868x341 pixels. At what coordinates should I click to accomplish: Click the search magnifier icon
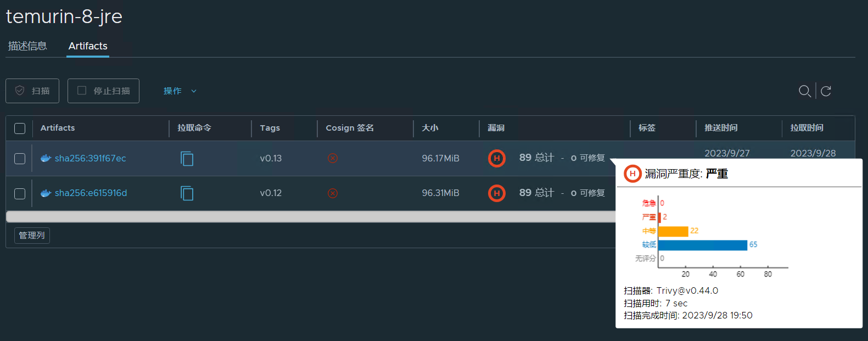pyautogui.click(x=805, y=91)
